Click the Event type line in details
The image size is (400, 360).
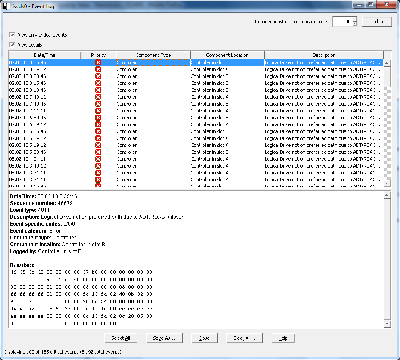click(30, 210)
